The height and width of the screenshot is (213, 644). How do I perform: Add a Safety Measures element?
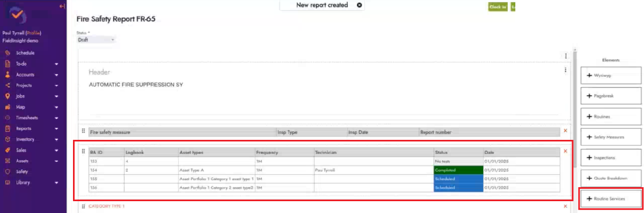click(x=611, y=137)
